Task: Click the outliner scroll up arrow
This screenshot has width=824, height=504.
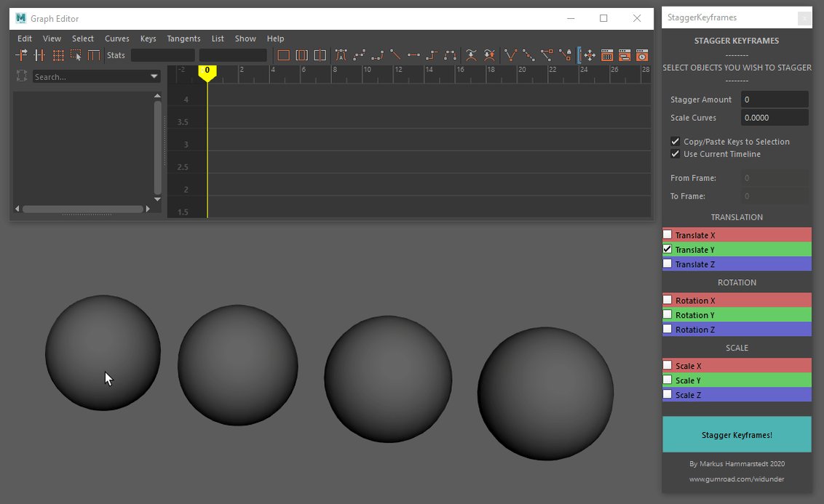Action: pyautogui.click(x=157, y=95)
